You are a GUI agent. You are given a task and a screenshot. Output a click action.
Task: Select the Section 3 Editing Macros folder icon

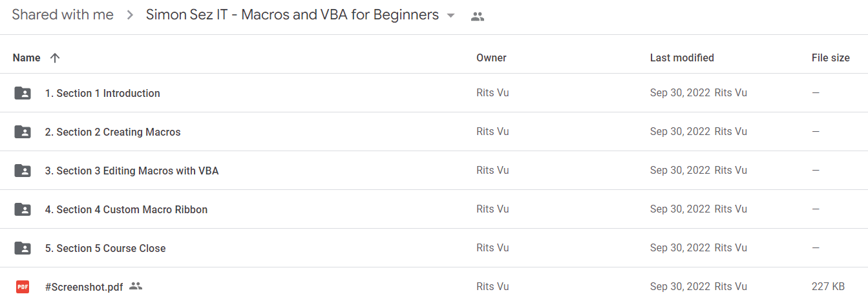click(x=23, y=171)
